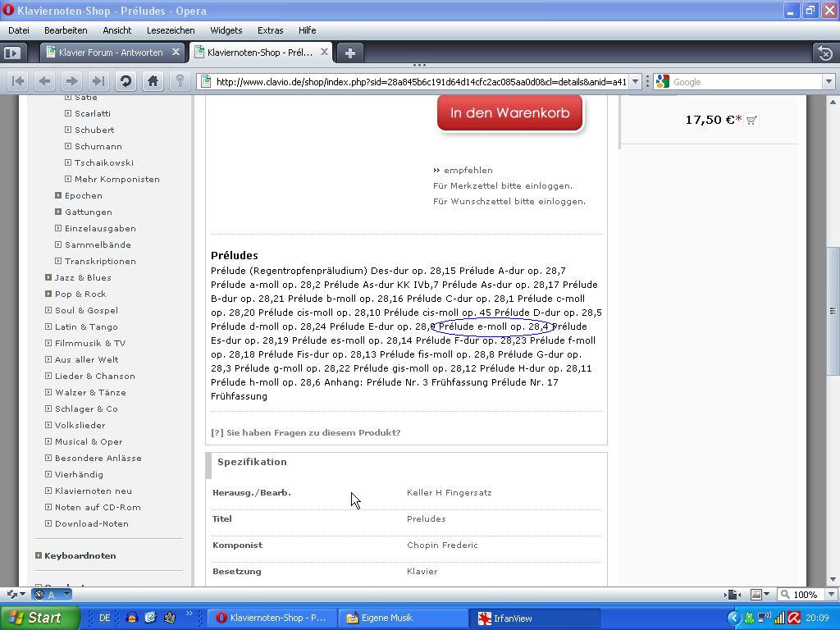Go back one page in Opera
This screenshot has height=630, width=840.
click(x=44, y=81)
